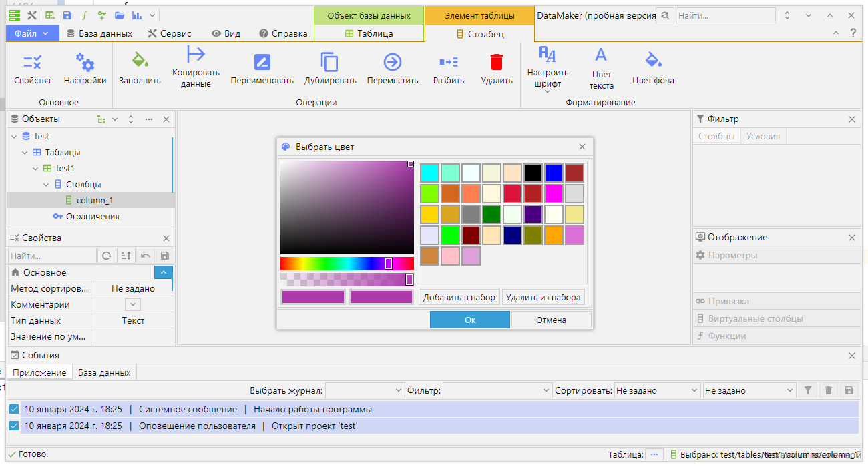
Task: Click Удалить из набора button
Action: point(544,297)
